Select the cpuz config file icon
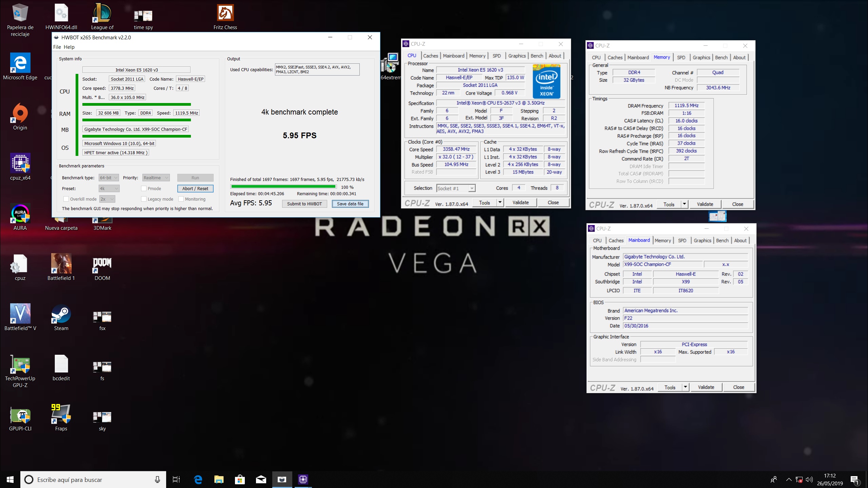868x488 pixels. [20, 267]
